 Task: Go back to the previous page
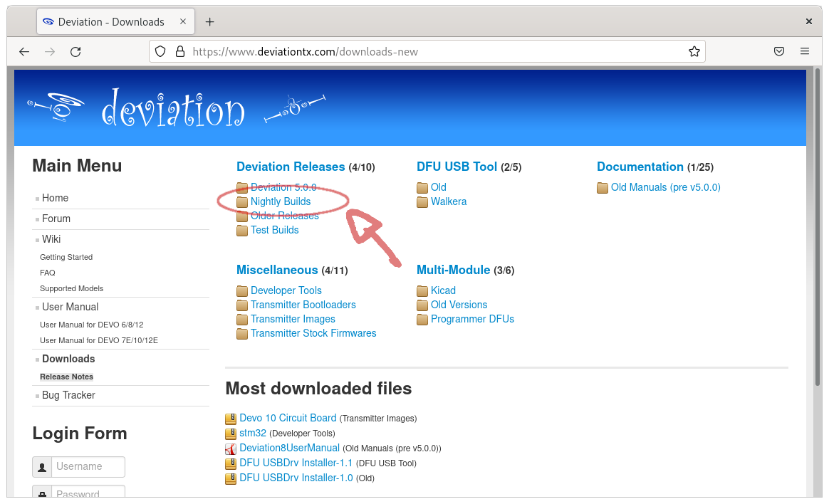(x=24, y=52)
